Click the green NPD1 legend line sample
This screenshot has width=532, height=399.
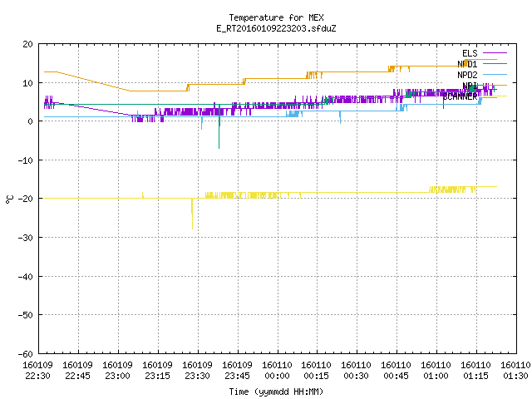pos(495,64)
